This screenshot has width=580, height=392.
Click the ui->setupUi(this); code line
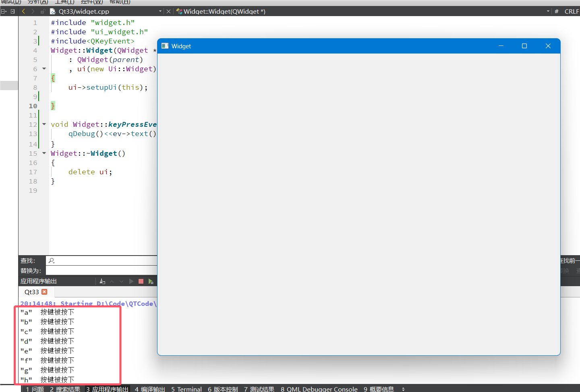[x=108, y=87]
